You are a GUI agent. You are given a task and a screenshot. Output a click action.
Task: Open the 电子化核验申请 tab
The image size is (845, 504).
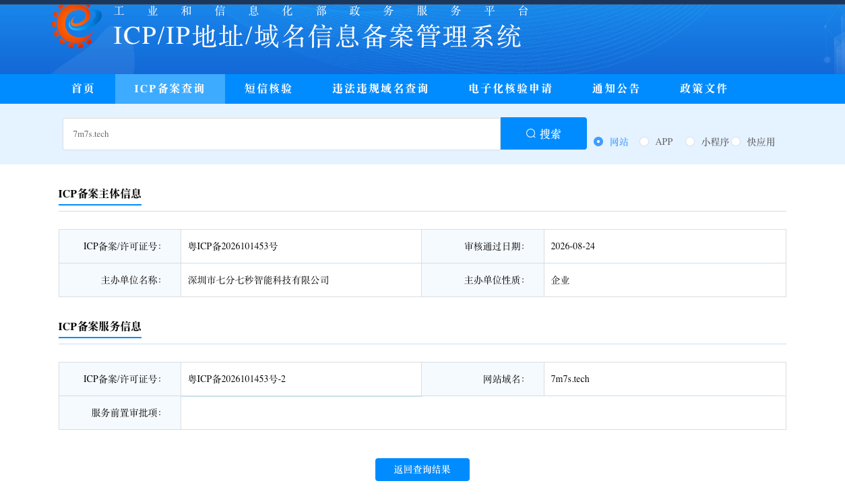point(511,89)
